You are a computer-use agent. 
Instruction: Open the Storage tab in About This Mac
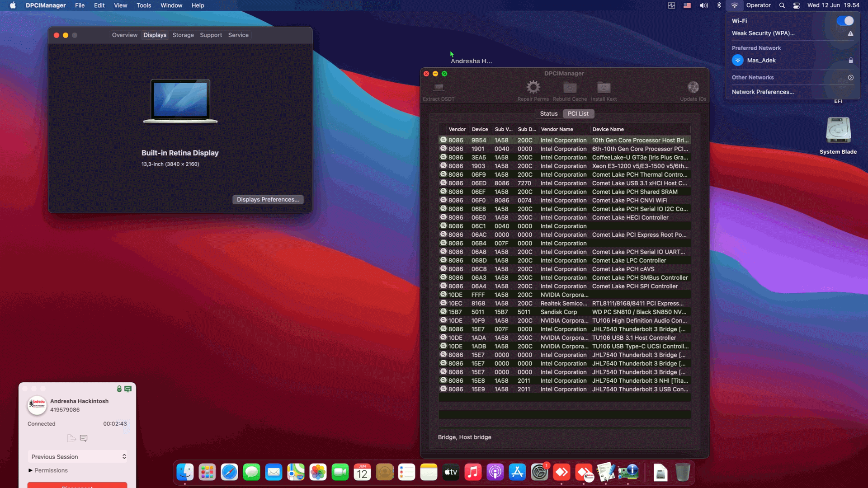(x=183, y=35)
